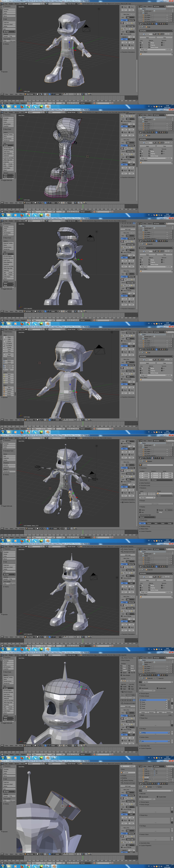174x868 pixels.
Task: Add a Plane mesh in the Create-tab screenshot
Action: pyautogui.click(x=8, y=337)
